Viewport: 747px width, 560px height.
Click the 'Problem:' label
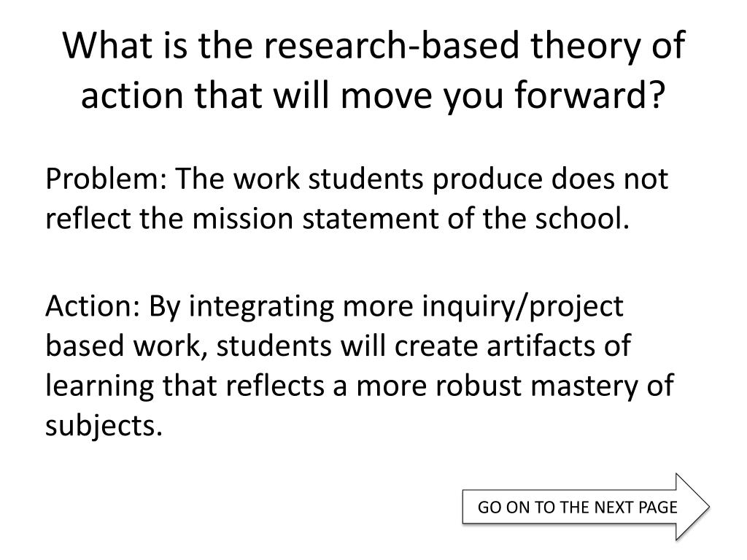(x=107, y=179)
